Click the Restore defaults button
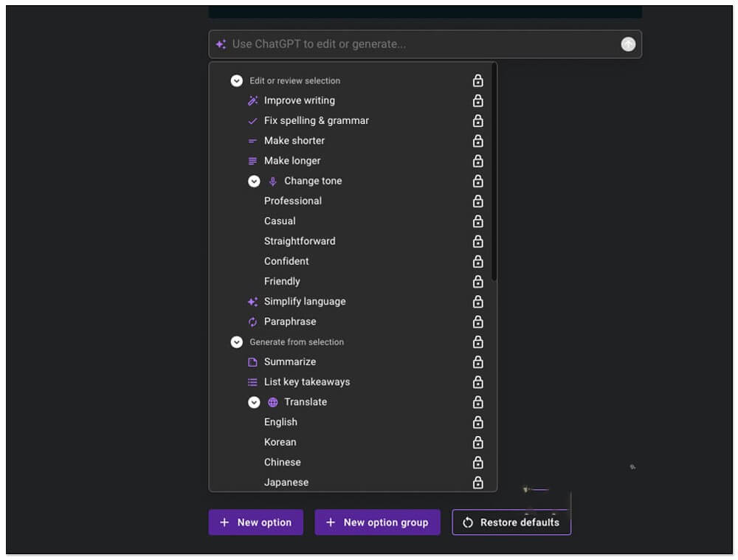 [511, 522]
